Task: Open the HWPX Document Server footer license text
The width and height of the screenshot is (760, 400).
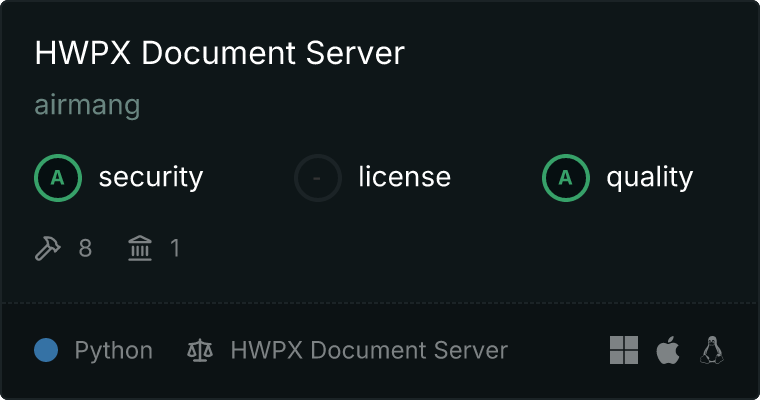Action: [x=369, y=350]
